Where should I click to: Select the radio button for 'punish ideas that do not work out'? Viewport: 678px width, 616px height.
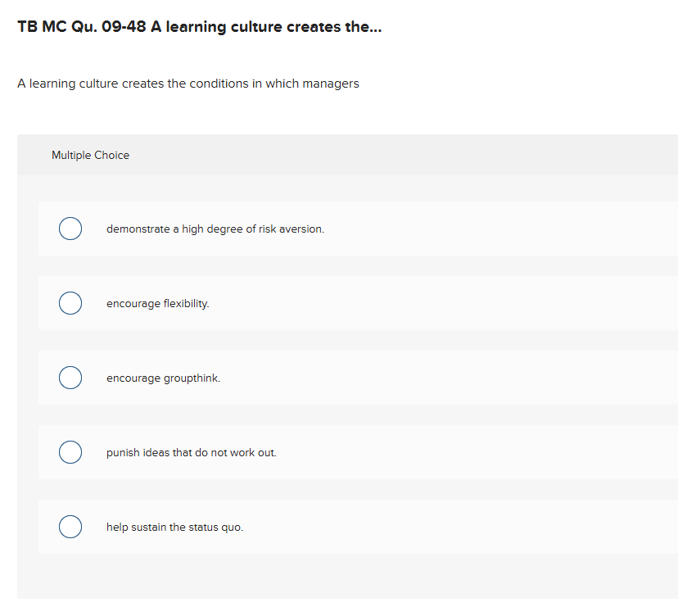[70, 452]
